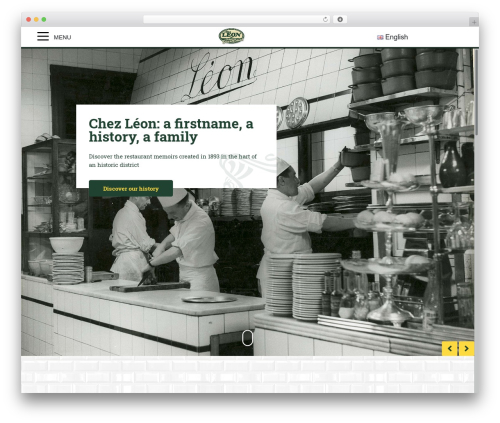Click the browser address bar
This screenshot has width=500, height=423.
[x=237, y=20]
